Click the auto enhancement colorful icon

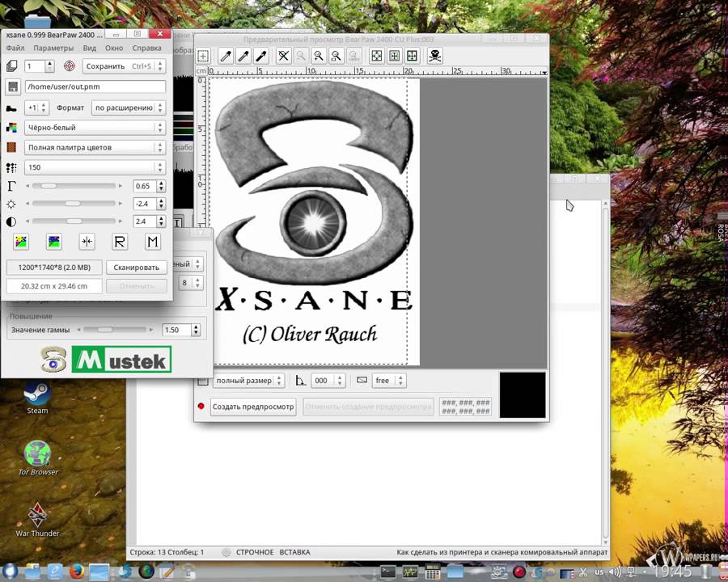pyautogui.click(x=21, y=242)
